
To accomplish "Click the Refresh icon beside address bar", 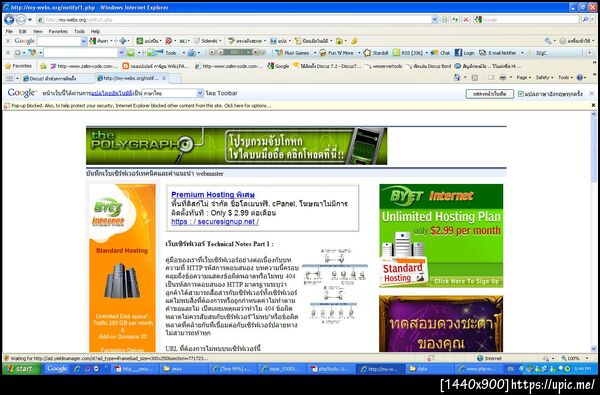I will click(455, 20).
